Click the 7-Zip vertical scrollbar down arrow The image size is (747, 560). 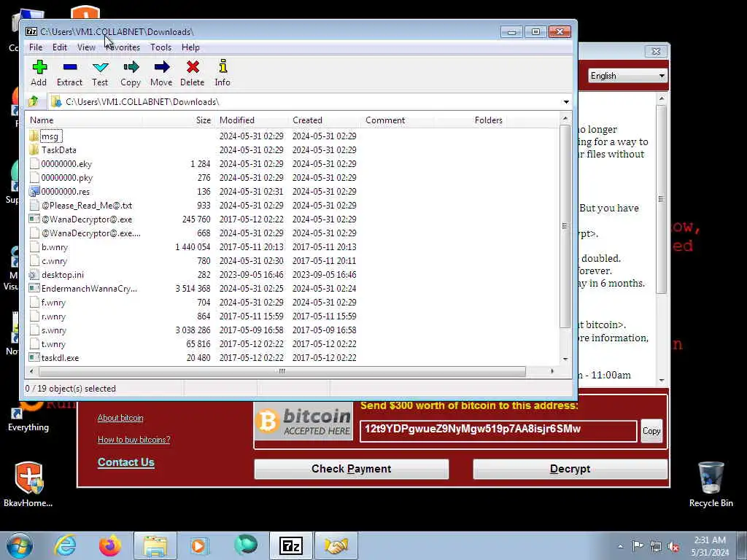pyautogui.click(x=565, y=359)
